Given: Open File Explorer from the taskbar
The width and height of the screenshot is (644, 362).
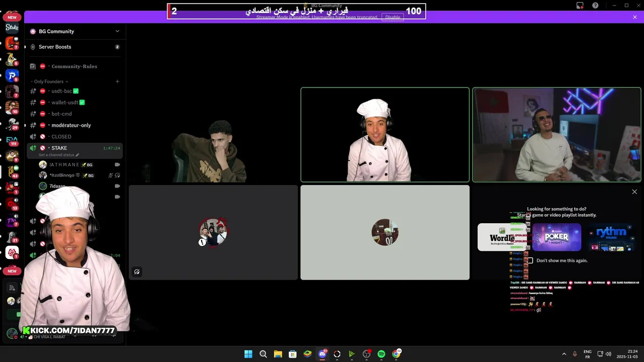Looking at the screenshot, I should pyautogui.click(x=278, y=354).
